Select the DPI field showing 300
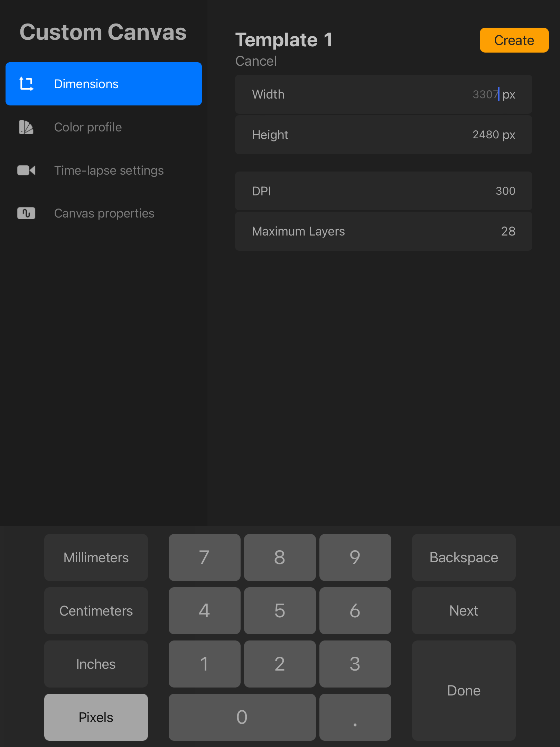The image size is (560, 747). point(383,191)
